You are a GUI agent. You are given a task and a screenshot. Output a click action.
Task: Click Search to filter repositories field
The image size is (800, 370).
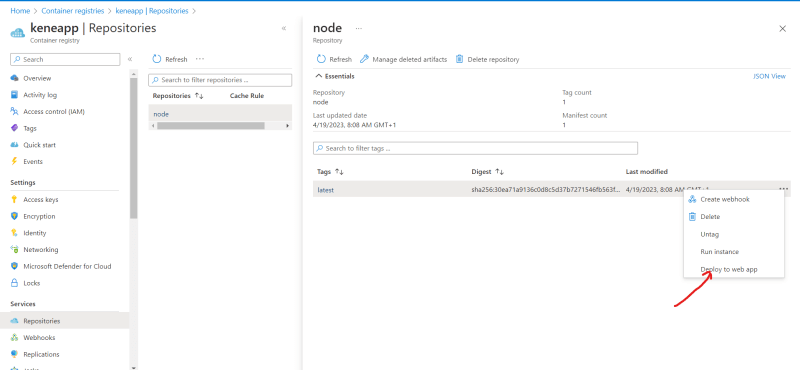220,80
